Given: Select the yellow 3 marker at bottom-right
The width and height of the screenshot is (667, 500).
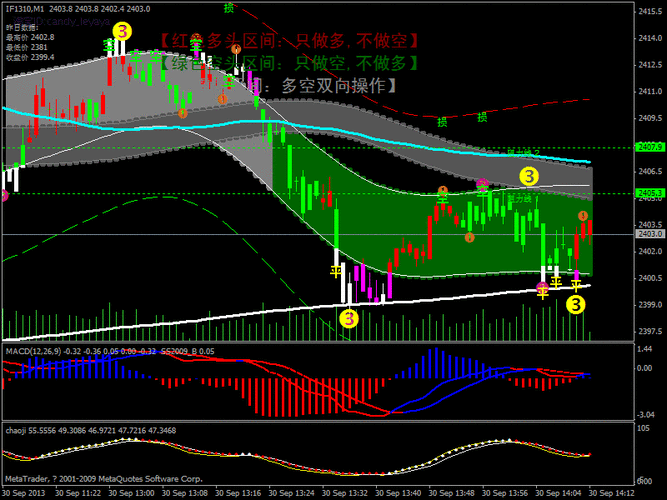Looking at the screenshot, I should (576, 304).
